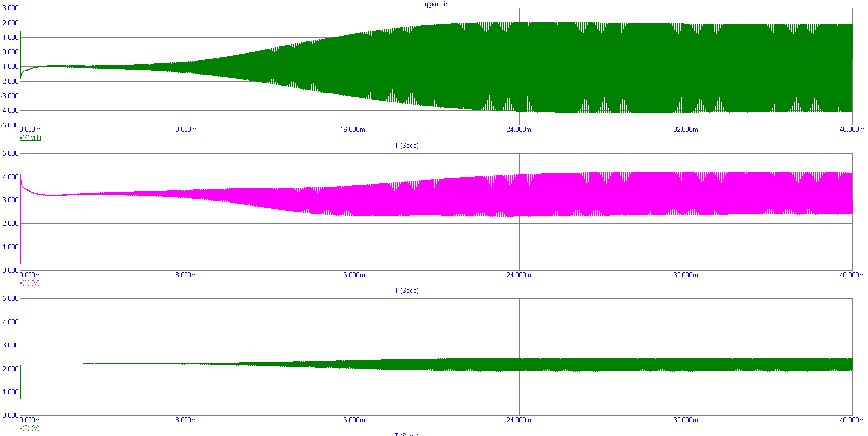
Task: Click the 5.000 label on bottom y-axis
Action: pos(10,299)
